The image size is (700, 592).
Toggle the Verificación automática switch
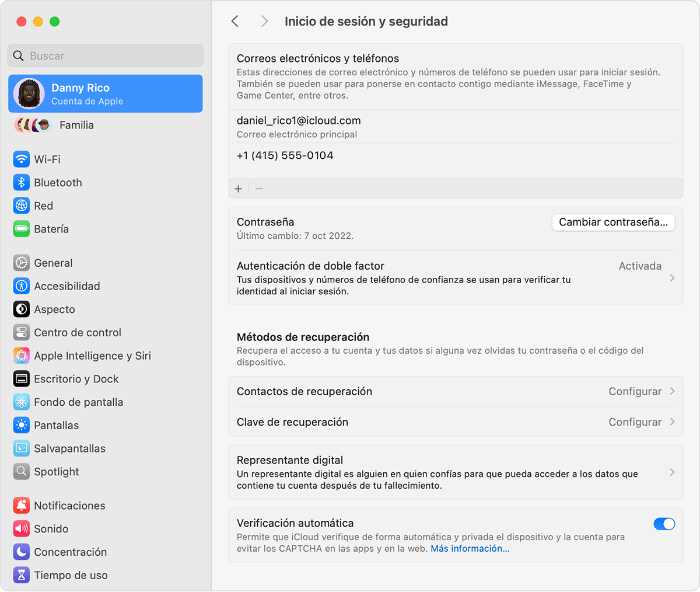(x=664, y=524)
